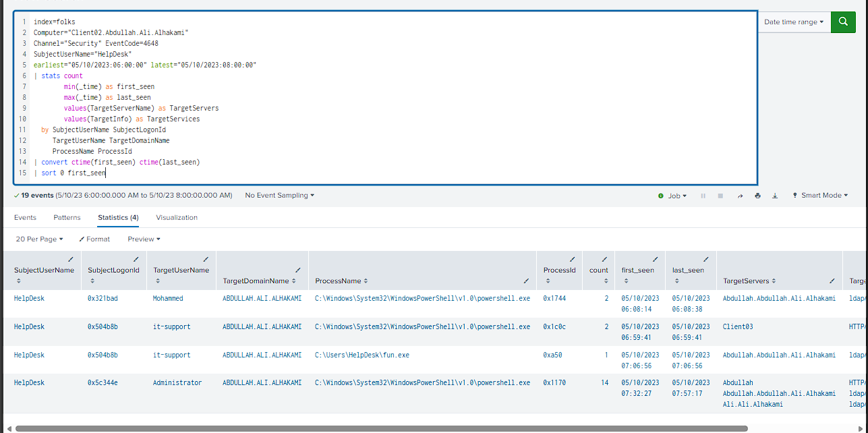868x433 pixels.
Task: Open the Smart Mode dropdown
Action: (821, 196)
